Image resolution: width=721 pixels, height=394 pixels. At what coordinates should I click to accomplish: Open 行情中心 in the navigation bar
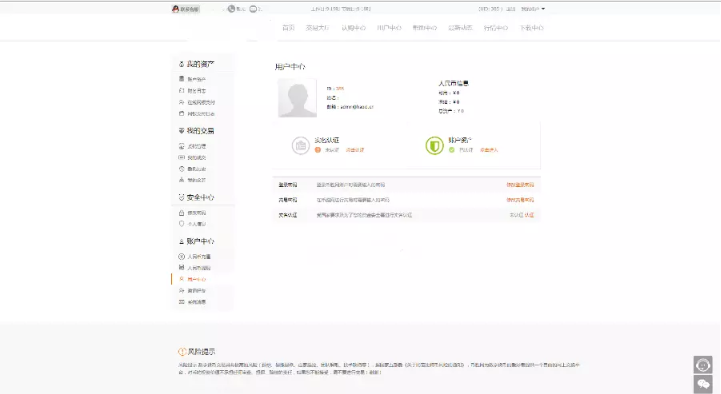click(496, 28)
